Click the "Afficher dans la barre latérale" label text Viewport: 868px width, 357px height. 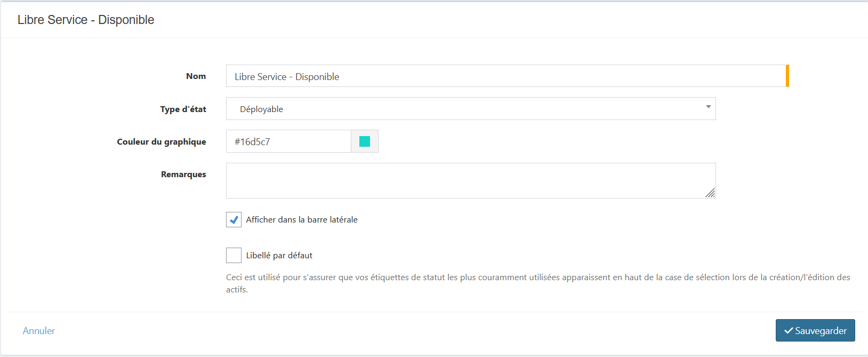pyautogui.click(x=302, y=220)
